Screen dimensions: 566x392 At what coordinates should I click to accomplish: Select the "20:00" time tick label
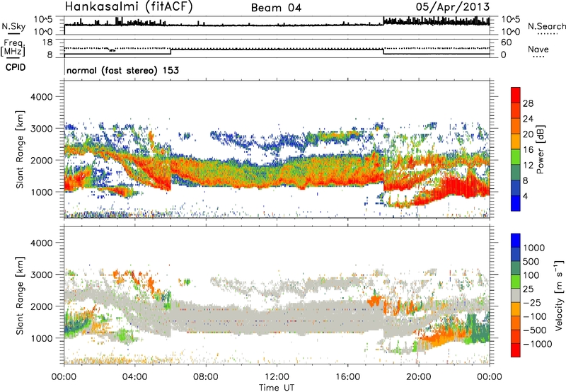pos(418,377)
